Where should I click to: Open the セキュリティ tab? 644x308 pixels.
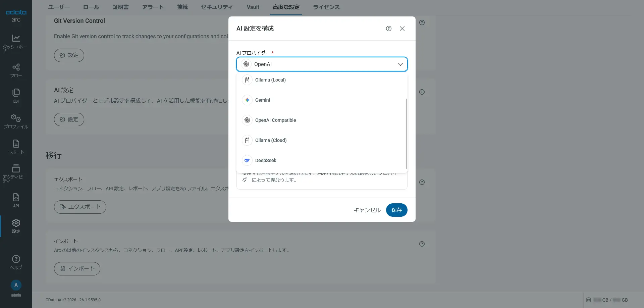216,7
